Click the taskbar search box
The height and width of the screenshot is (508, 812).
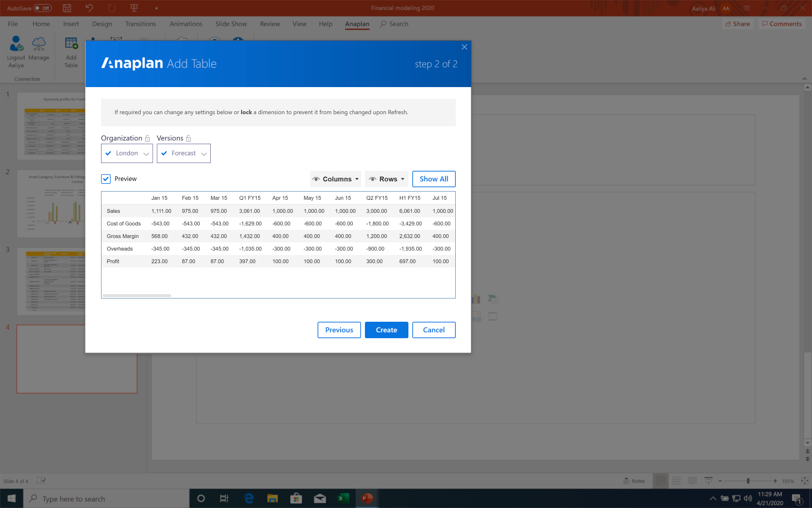click(x=106, y=498)
